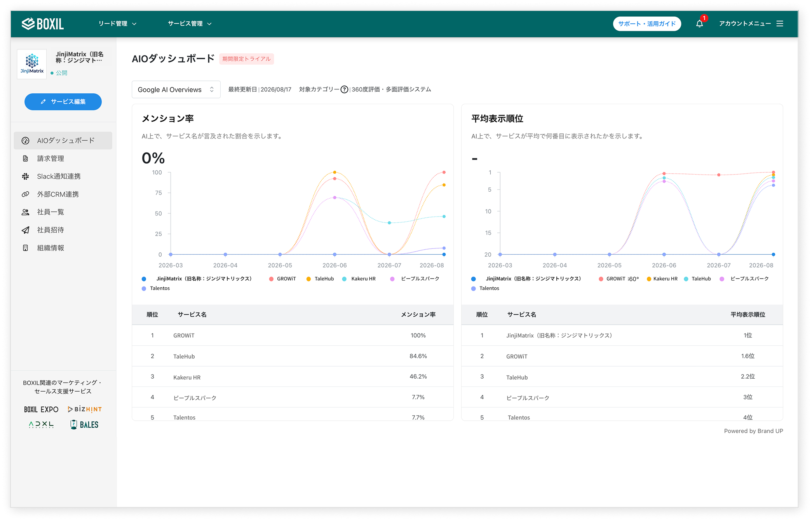Click the 請求管理 document icon
The width and height of the screenshot is (812, 521).
coord(26,159)
